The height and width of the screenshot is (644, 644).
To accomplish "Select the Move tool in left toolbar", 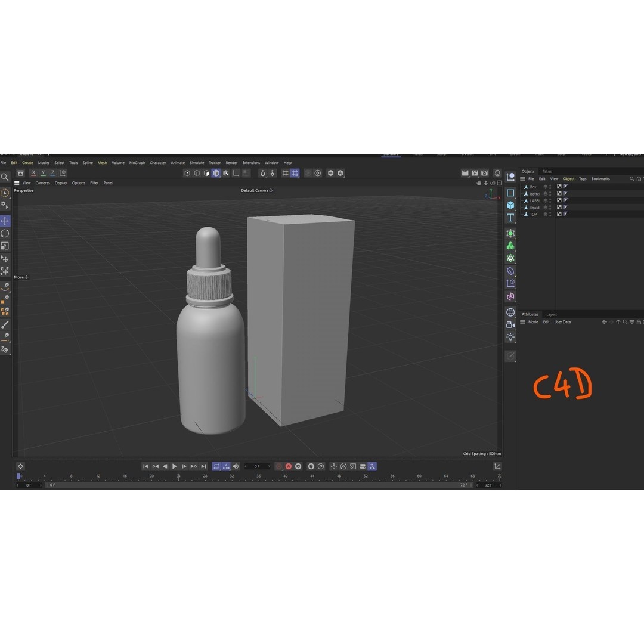I will [5, 221].
